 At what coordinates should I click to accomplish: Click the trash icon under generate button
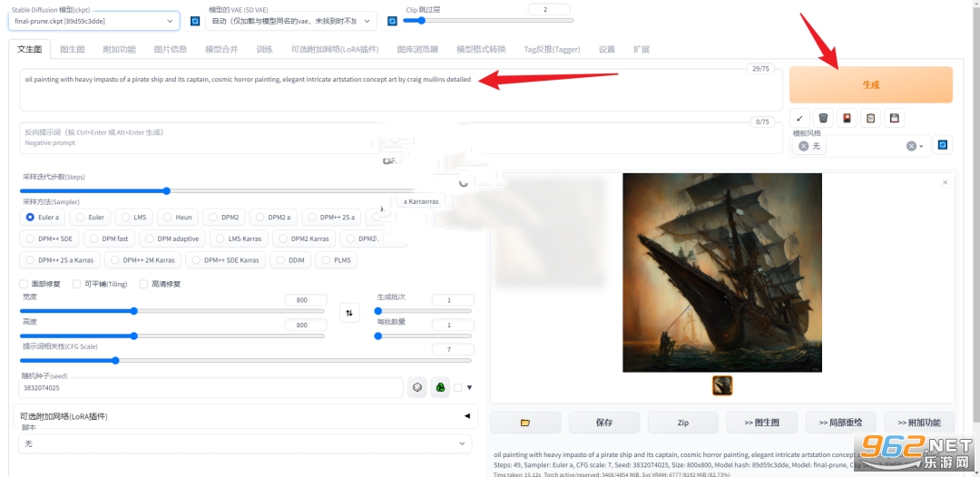823,118
